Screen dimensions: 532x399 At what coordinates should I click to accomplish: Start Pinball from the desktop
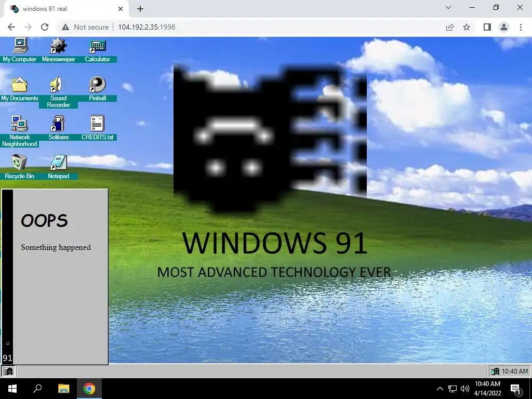coord(97,89)
